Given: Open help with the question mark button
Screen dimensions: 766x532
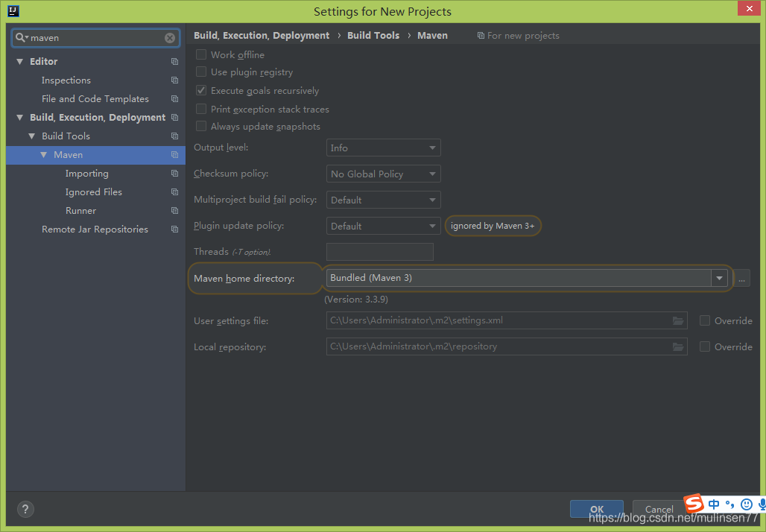Looking at the screenshot, I should pyautogui.click(x=25, y=509).
